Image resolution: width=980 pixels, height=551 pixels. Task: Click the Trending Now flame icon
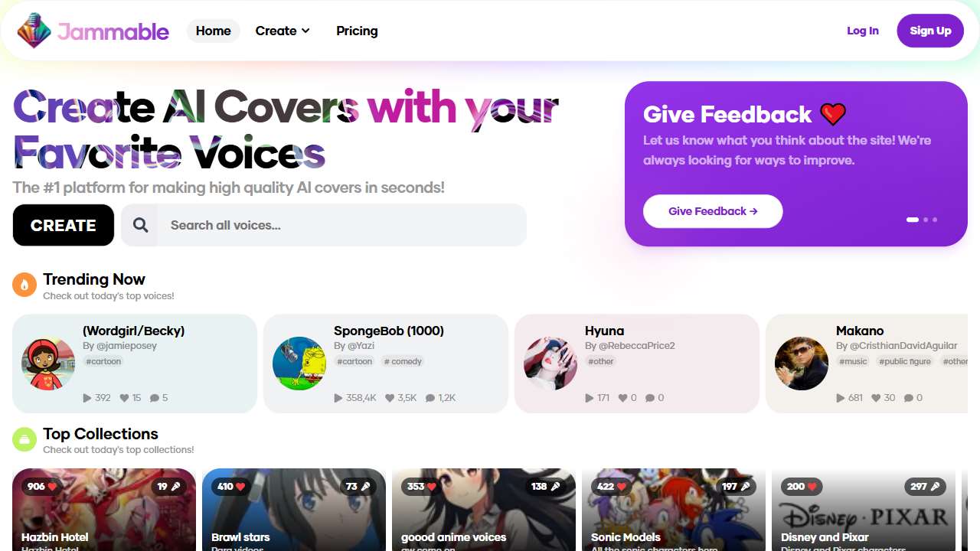coord(24,285)
